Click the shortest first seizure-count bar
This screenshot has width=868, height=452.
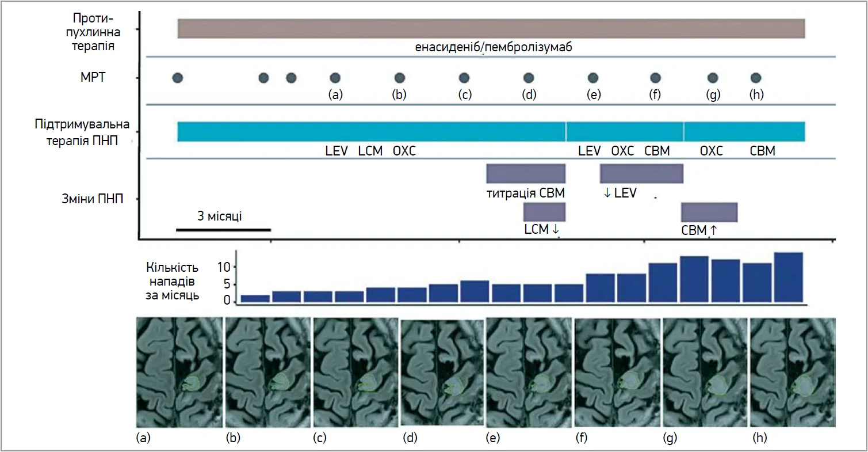pos(255,299)
